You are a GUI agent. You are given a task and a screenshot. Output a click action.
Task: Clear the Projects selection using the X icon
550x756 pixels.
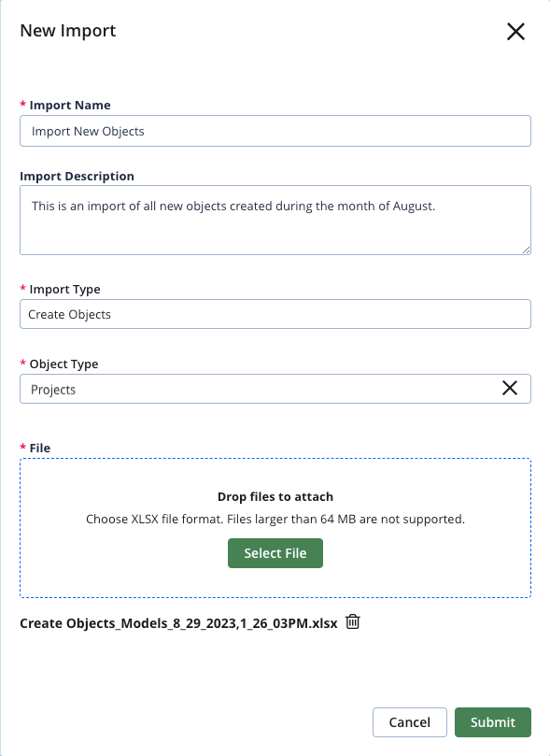[x=510, y=388]
